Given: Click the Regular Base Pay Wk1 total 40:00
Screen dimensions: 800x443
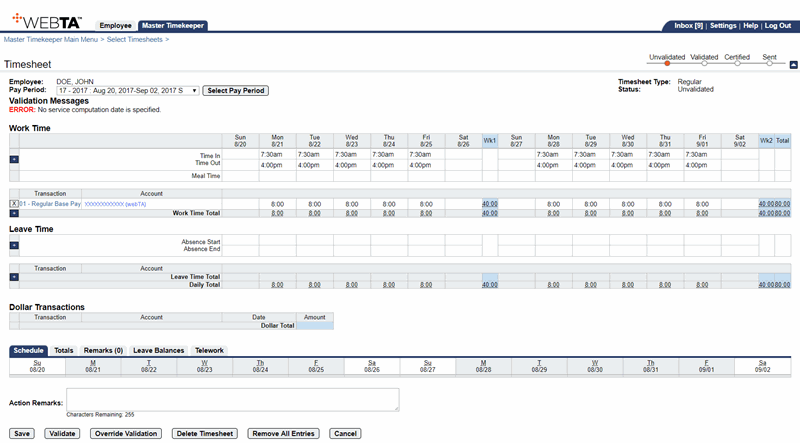Looking at the screenshot, I should (x=490, y=204).
